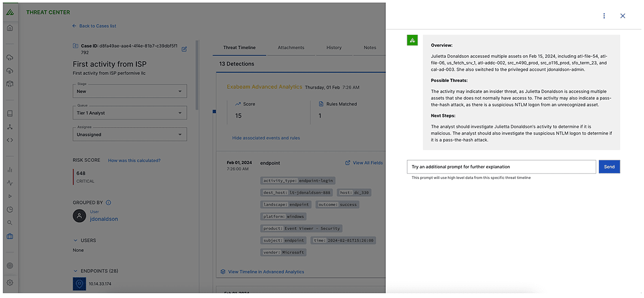Click the additional prompt input field
Viewport: 644px width, 298px height.
click(501, 167)
